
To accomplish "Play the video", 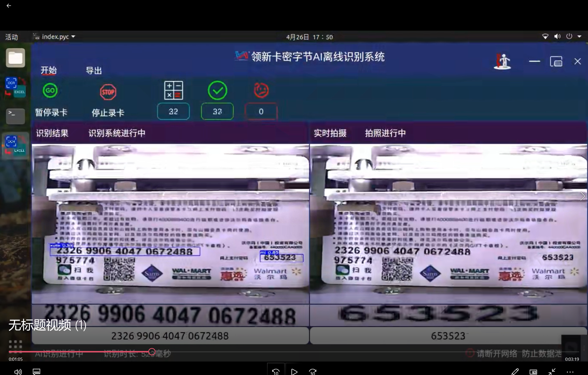I will pyautogui.click(x=294, y=372).
